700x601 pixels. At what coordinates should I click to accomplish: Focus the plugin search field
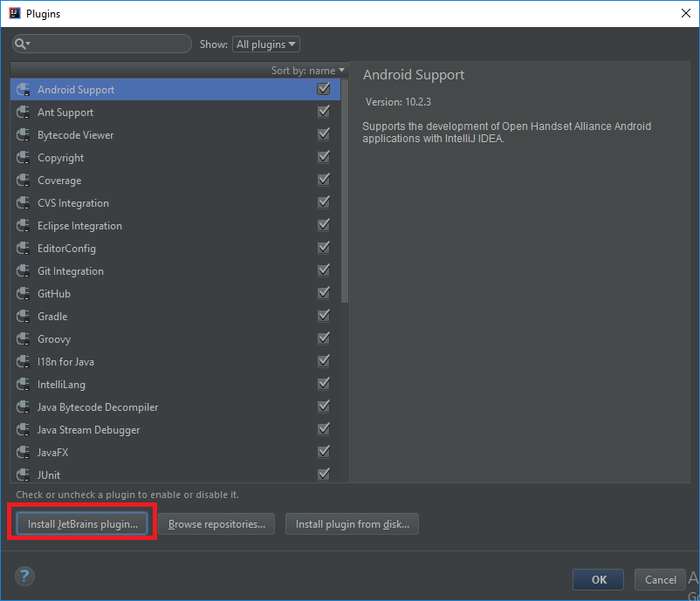pyautogui.click(x=102, y=44)
